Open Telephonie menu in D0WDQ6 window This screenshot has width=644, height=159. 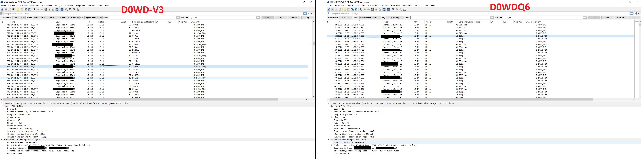coord(407,5)
